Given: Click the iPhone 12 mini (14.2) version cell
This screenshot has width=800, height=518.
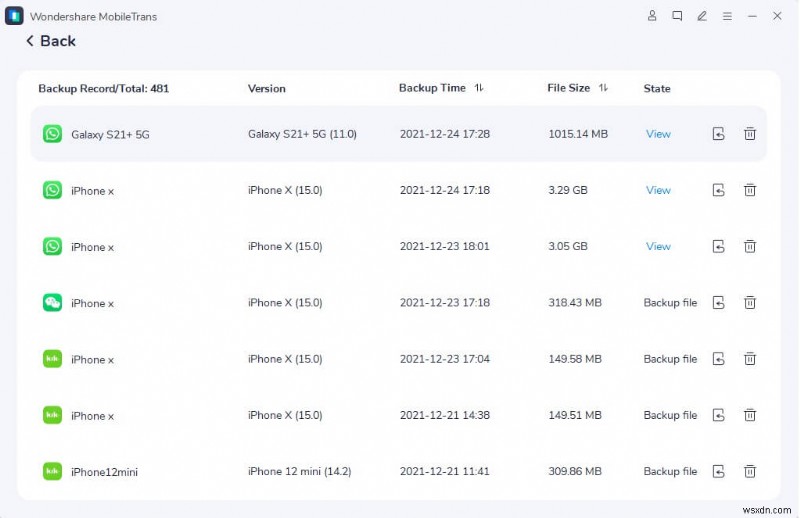Looking at the screenshot, I should (x=299, y=471).
